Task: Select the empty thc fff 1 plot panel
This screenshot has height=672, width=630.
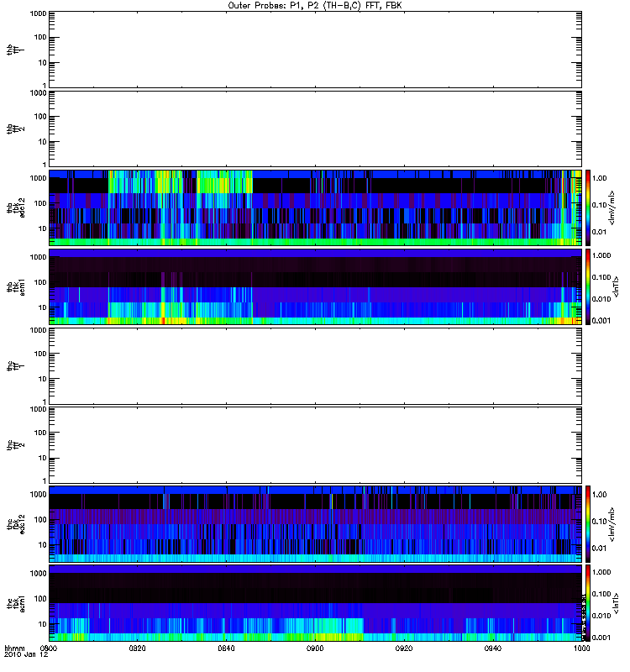Action: pyautogui.click(x=315, y=366)
